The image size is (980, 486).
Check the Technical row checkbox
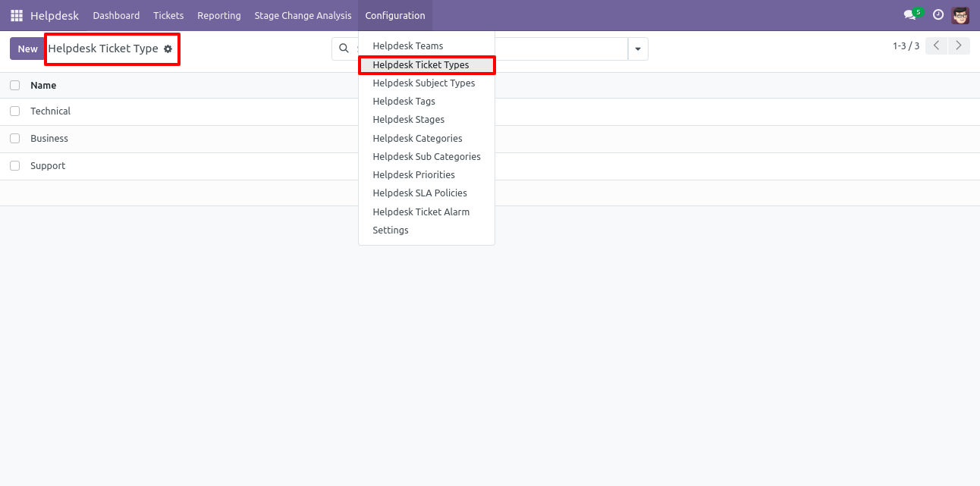tap(15, 111)
